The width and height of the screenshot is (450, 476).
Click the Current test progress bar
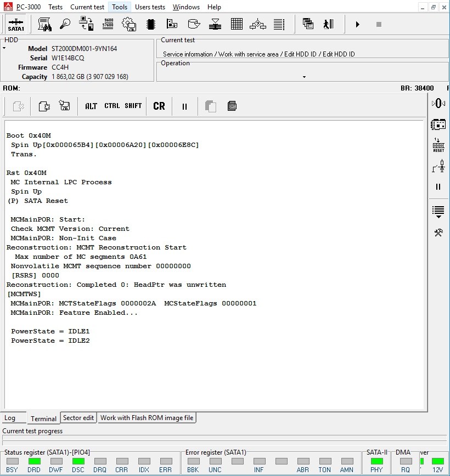click(224, 438)
